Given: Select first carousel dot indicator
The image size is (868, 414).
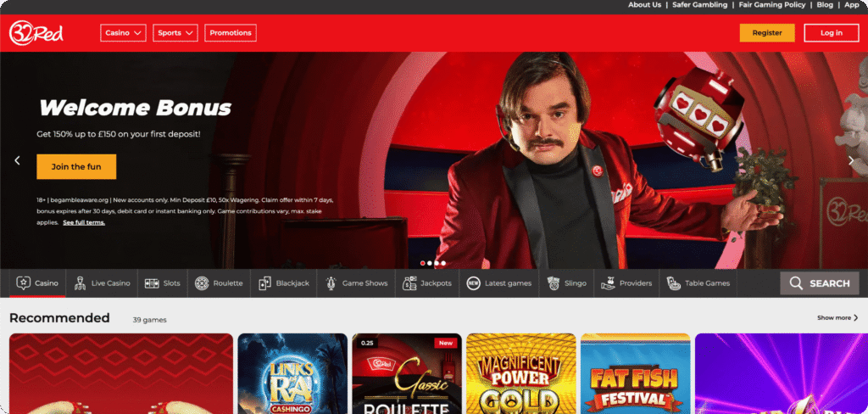Looking at the screenshot, I should click(423, 263).
